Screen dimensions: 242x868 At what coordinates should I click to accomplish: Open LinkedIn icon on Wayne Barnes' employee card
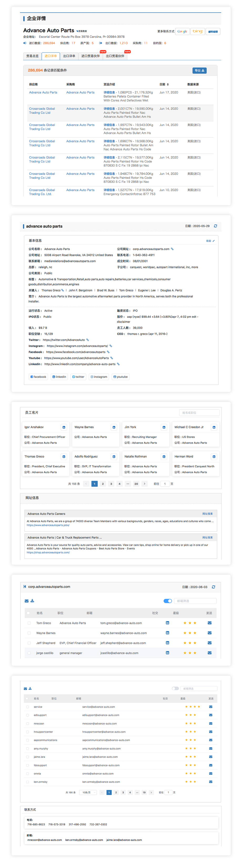click(x=114, y=427)
